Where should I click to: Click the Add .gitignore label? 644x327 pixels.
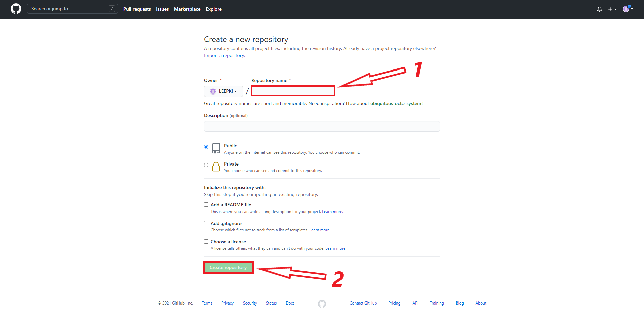[226, 224]
